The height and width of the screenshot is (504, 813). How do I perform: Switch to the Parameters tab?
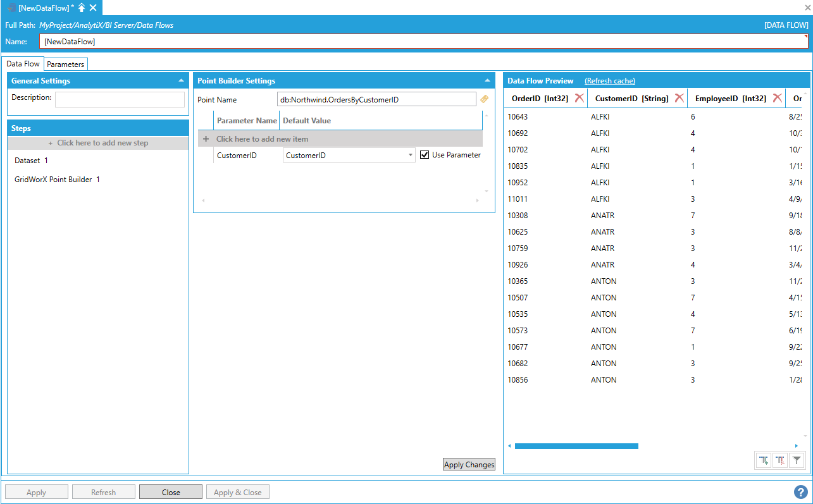pos(65,65)
